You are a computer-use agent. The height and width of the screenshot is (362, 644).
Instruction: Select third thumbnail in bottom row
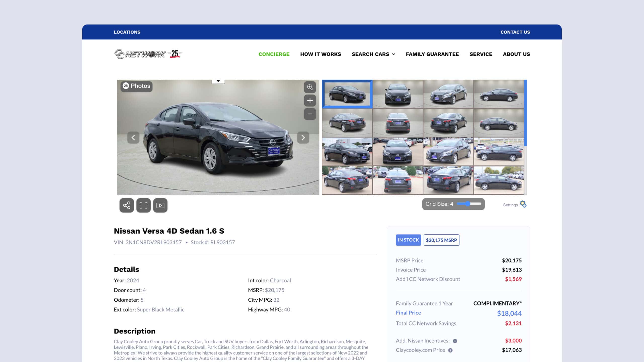[x=448, y=180]
